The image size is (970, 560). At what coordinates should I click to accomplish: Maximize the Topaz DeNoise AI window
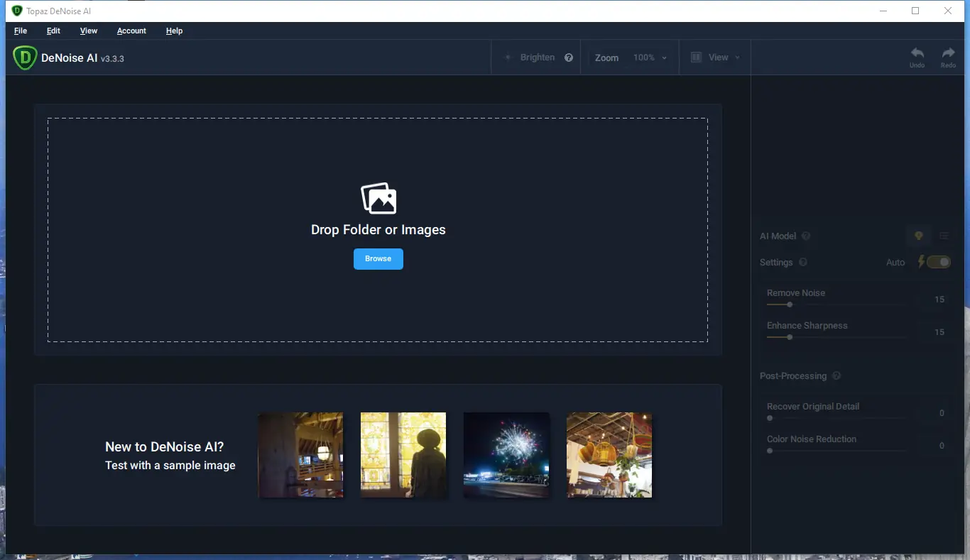tap(915, 11)
